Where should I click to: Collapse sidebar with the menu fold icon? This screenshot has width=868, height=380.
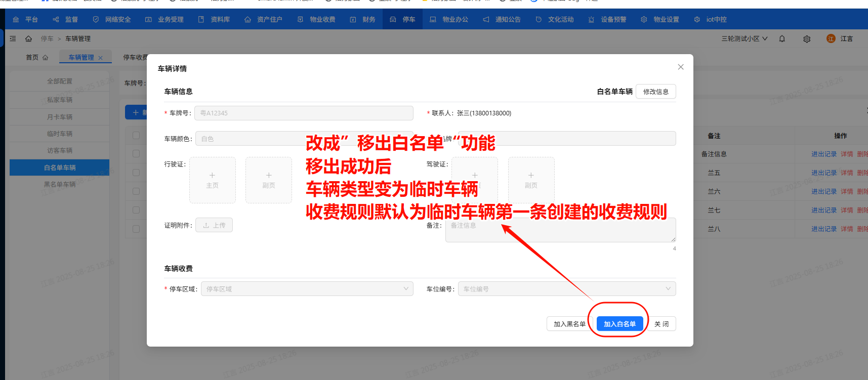pyautogui.click(x=13, y=39)
